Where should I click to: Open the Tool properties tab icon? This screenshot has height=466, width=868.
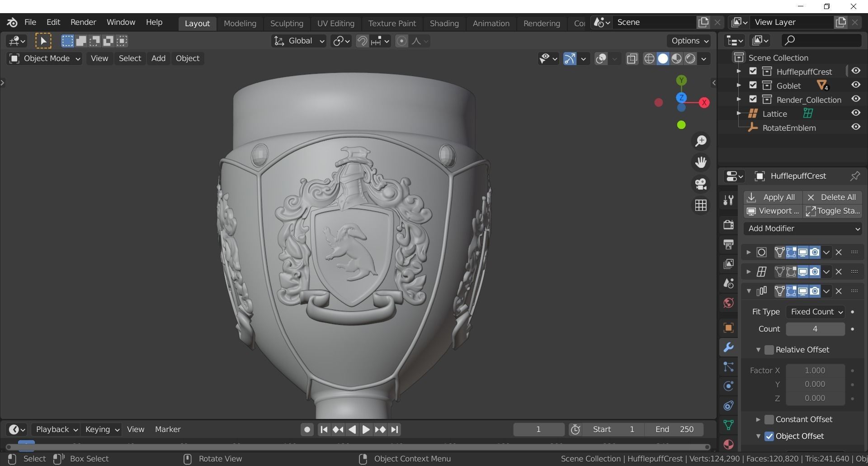pyautogui.click(x=728, y=200)
